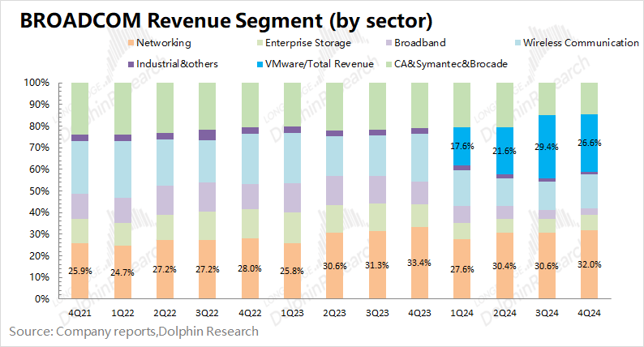Click the light blue Wireless segment of 1Q22 bar
Viewport: 644px width, 347px height.
tap(122, 169)
